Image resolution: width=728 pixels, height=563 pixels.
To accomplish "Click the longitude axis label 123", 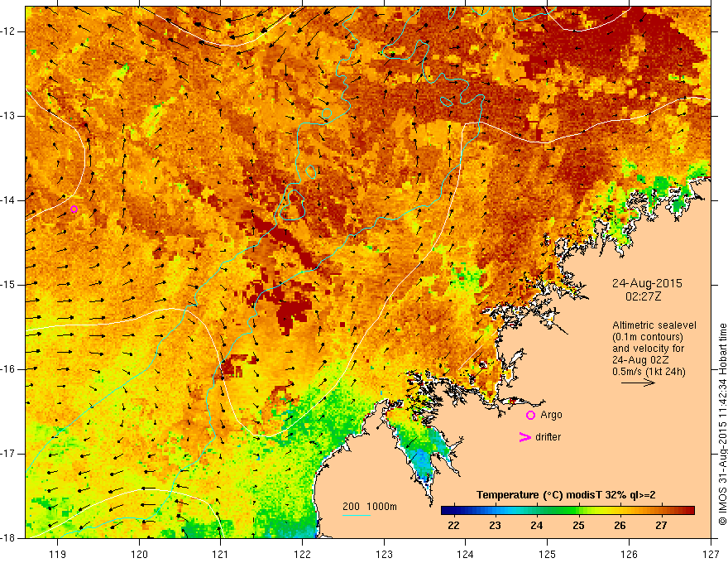I will click(x=384, y=554).
